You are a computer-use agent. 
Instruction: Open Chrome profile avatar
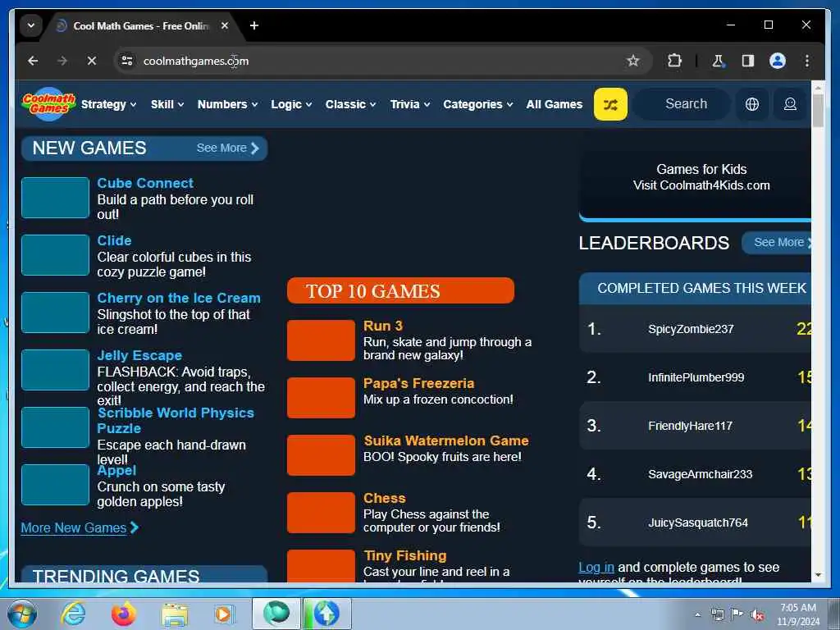(x=778, y=61)
